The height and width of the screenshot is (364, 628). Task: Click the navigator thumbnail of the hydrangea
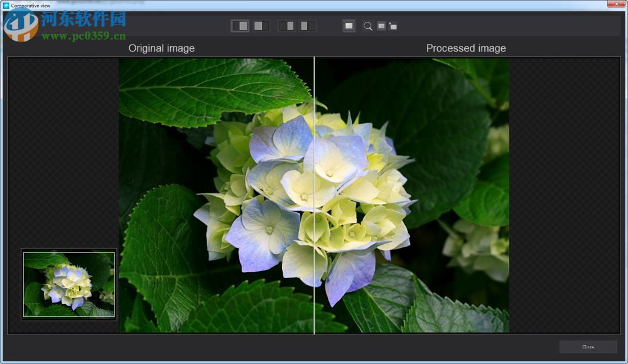pos(69,284)
